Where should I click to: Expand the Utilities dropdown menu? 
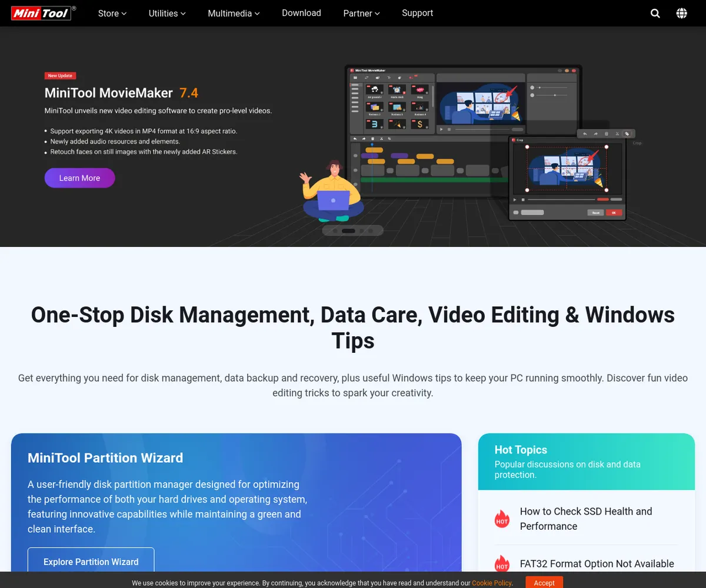tap(167, 13)
